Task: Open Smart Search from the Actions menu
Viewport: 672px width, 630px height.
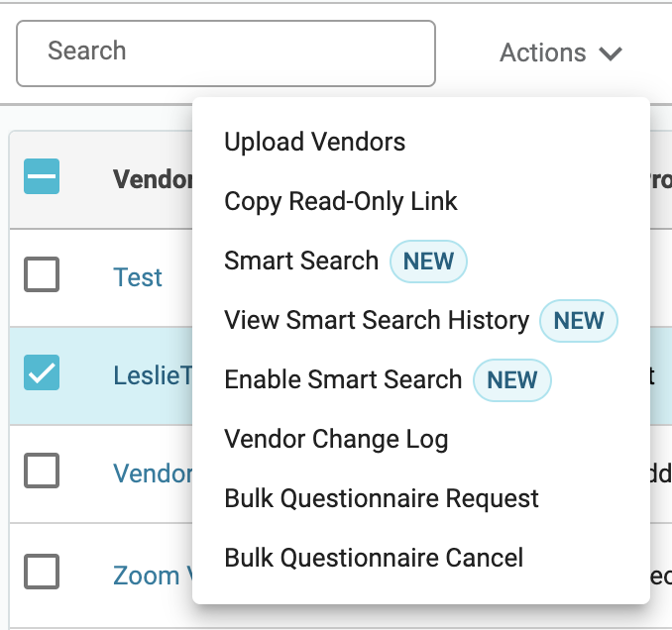Action: (x=301, y=261)
